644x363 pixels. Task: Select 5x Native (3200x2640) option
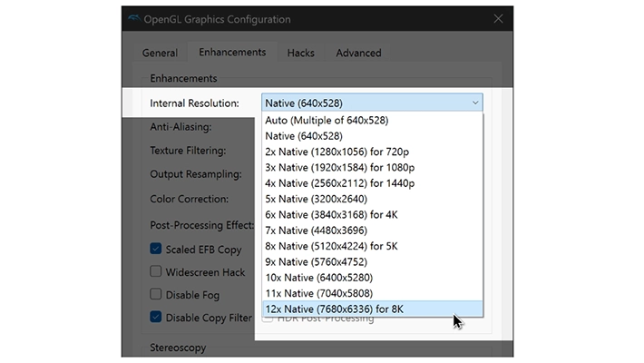click(372, 199)
